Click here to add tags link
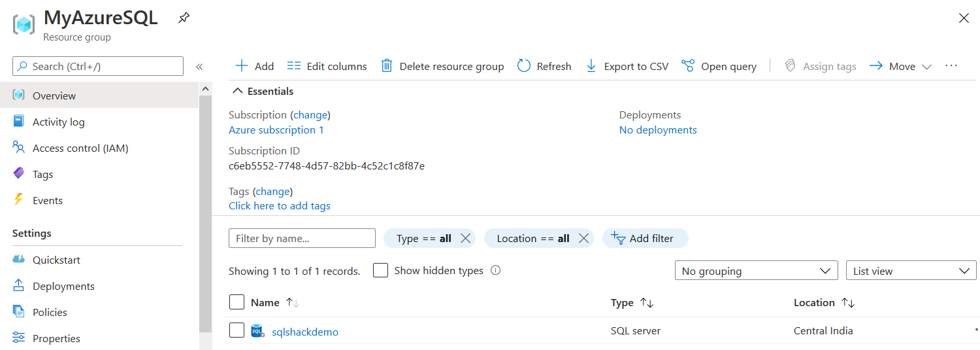 pyautogui.click(x=279, y=205)
